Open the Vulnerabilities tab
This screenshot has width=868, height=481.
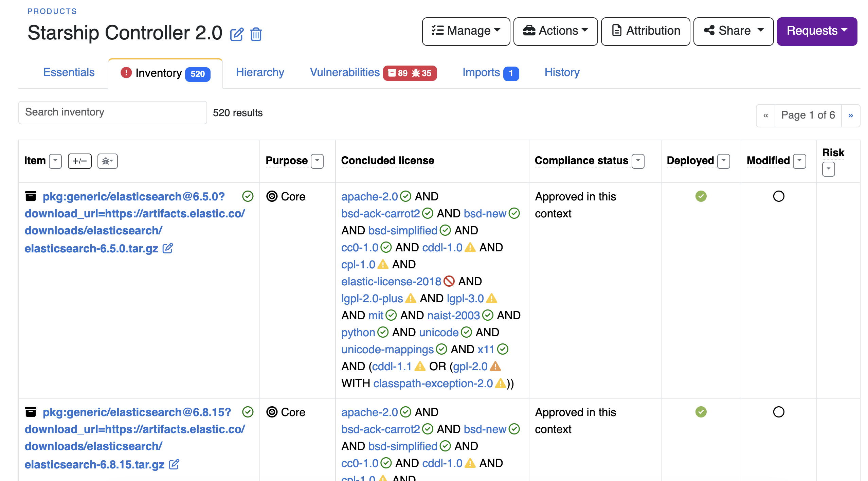pos(345,72)
